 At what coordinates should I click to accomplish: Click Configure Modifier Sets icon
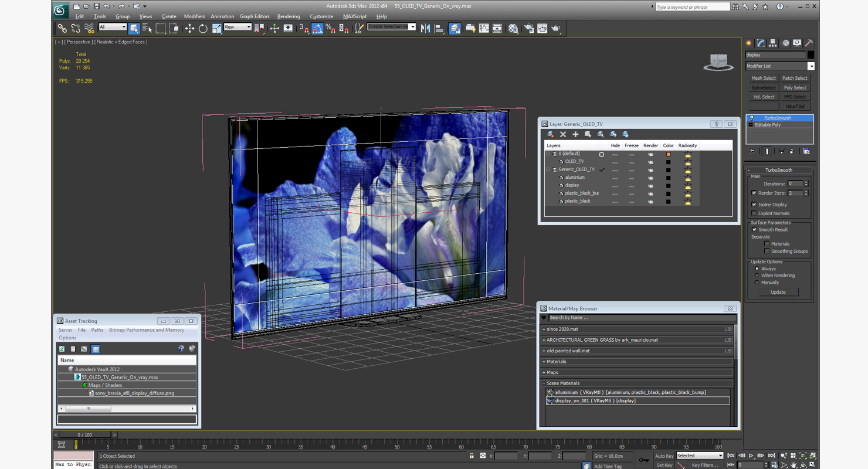coord(806,151)
